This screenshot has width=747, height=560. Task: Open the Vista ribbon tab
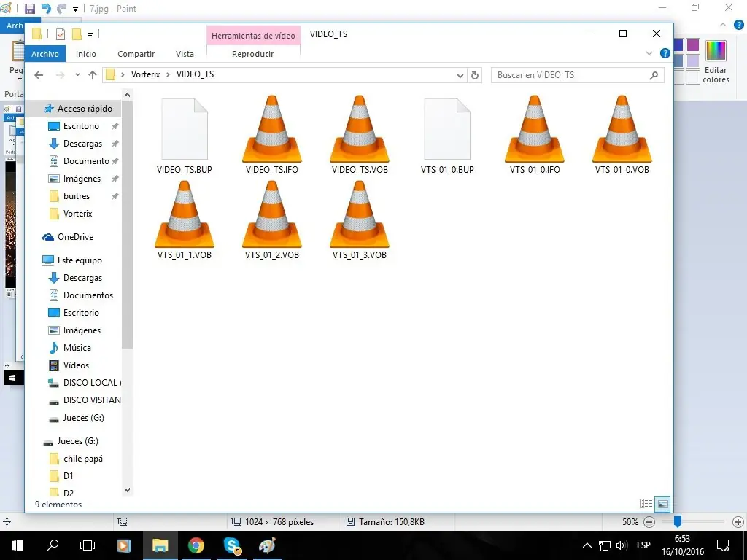(x=185, y=54)
